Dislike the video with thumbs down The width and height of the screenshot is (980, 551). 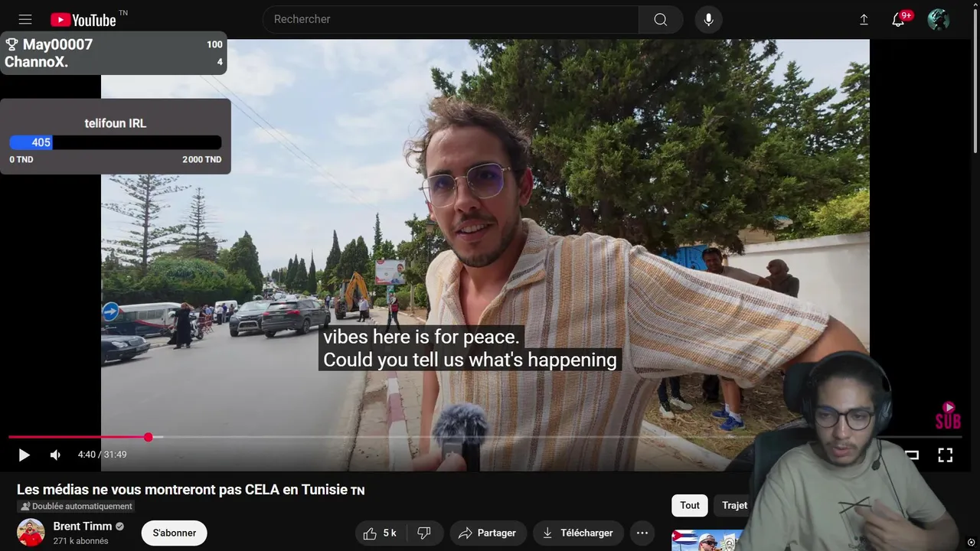point(424,533)
